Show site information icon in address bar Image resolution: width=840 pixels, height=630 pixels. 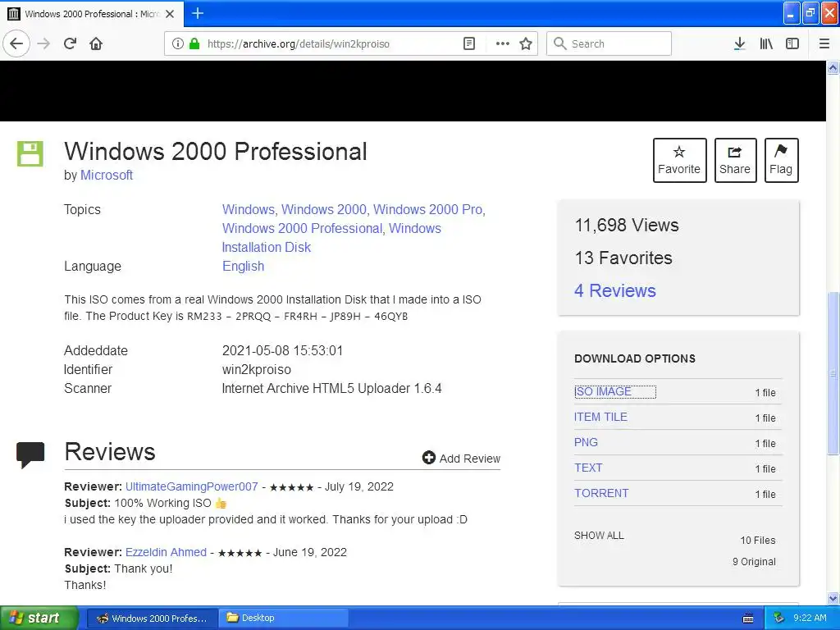(x=177, y=43)
